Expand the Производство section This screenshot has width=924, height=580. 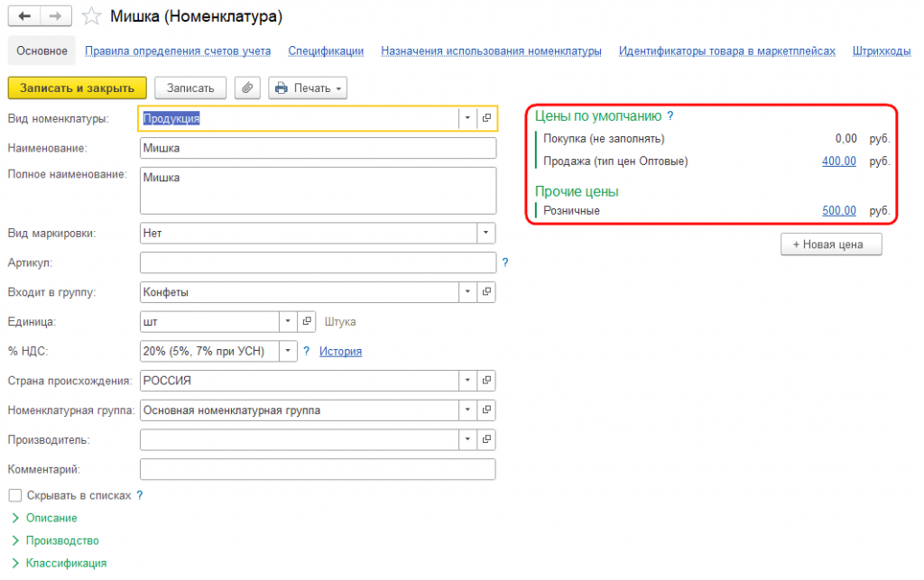(x=55, y=540)
